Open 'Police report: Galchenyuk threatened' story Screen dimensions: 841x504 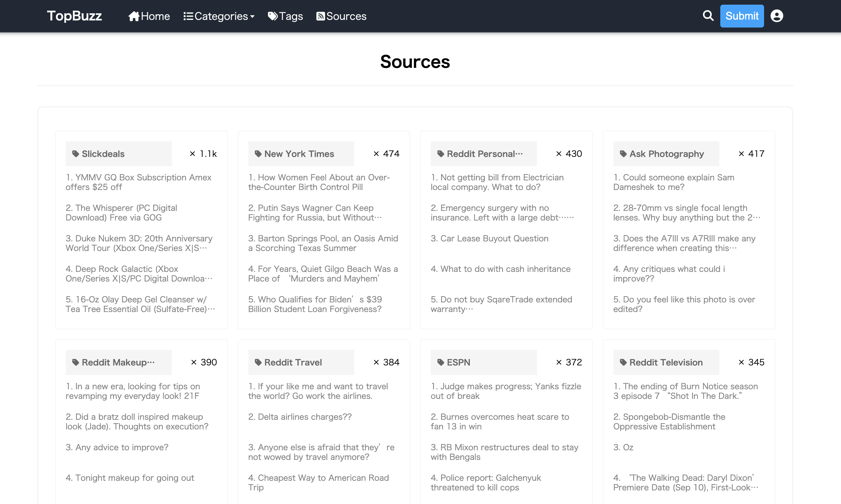[486, 482]
